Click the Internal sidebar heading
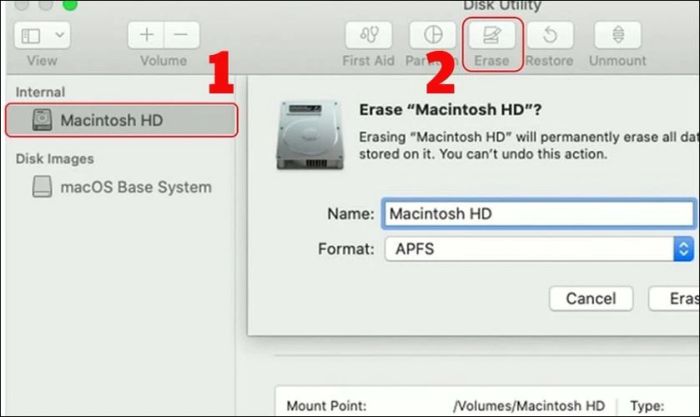700x417 pixels. click(40, 92)
